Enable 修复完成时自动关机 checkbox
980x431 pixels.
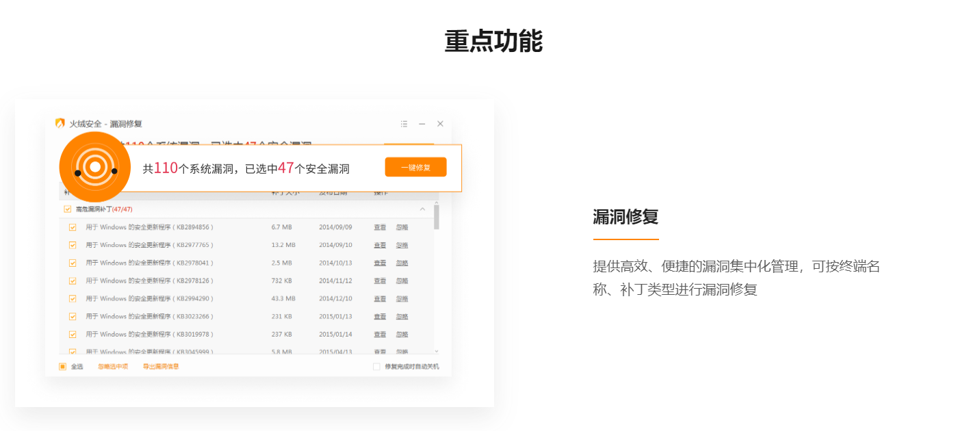tap(376, 367)
